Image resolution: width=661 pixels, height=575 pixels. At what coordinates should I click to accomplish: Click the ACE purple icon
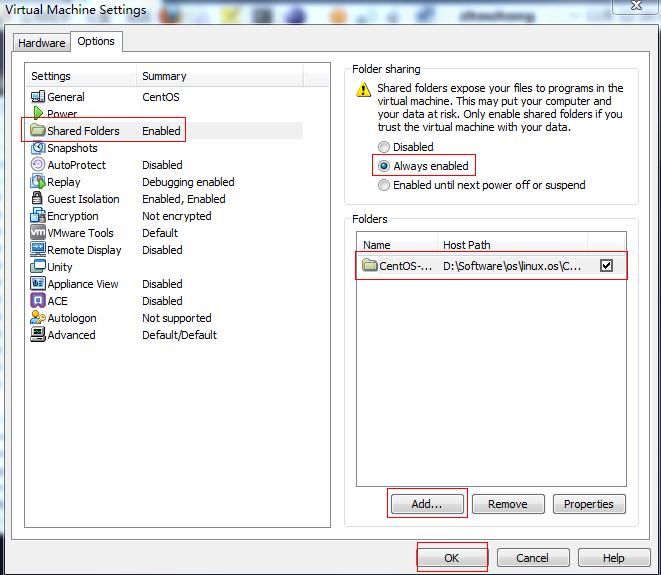(x=38, y=301)
